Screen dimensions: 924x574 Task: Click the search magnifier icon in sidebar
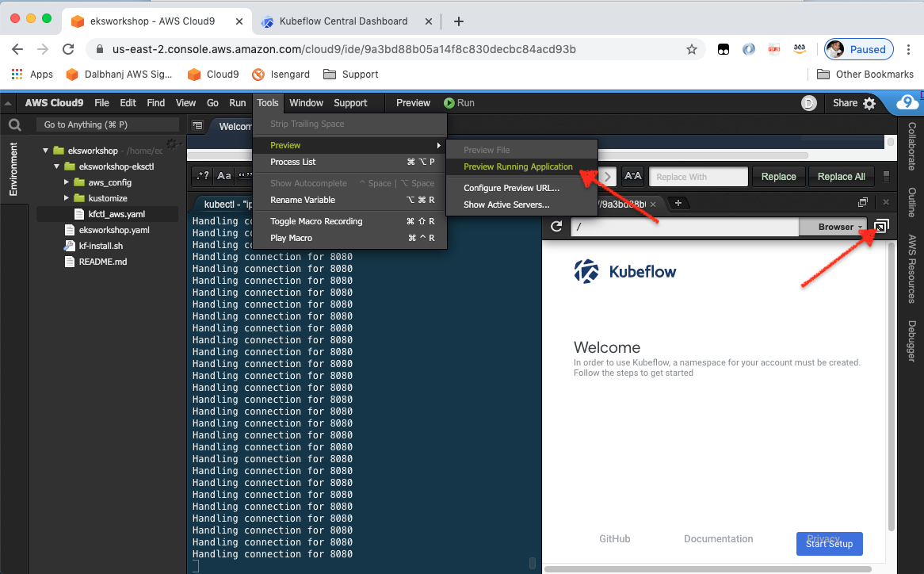pos(15,125)
